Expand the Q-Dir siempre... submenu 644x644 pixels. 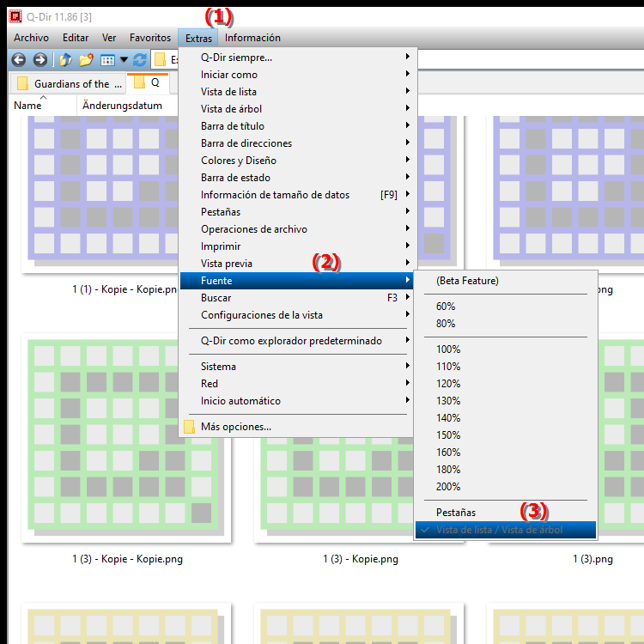tap(298, 57)
